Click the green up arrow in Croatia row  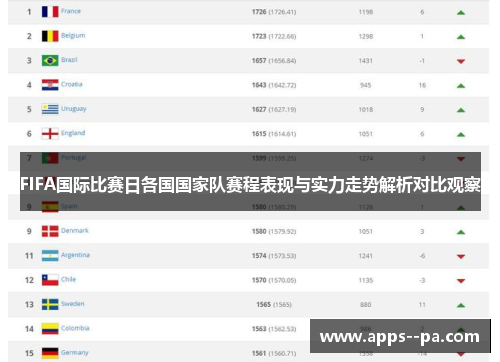[461, 86]
